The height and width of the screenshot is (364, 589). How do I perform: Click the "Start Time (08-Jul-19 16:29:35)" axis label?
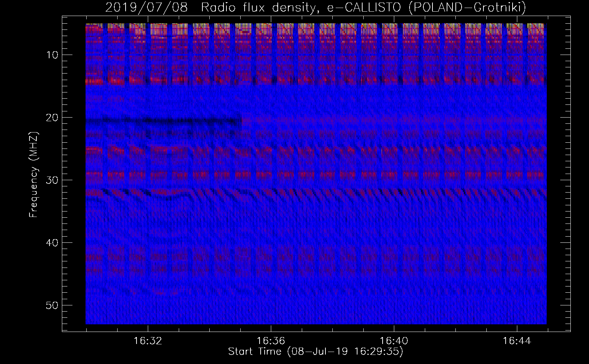click(316, 352)
